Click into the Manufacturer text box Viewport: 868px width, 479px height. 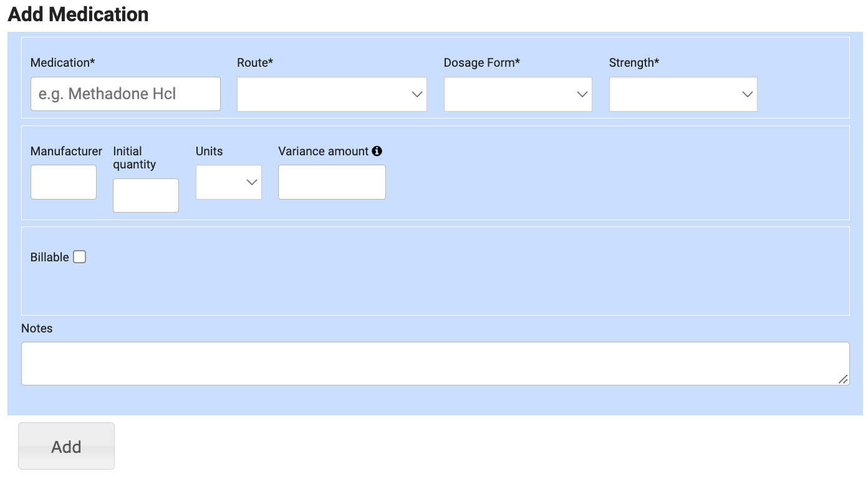pos(64,182)
